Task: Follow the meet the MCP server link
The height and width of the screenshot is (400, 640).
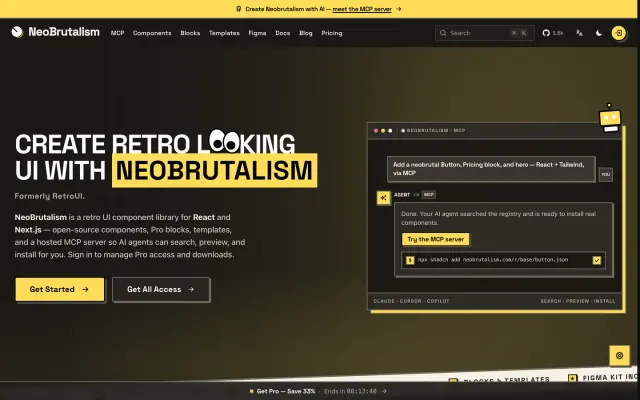Action: coord(362,9)
